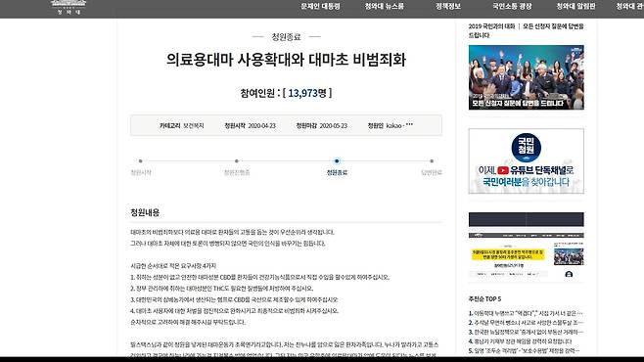Open the first item in 추천순 TOP 5
The image size is (644, 362).
click(526, 313)
